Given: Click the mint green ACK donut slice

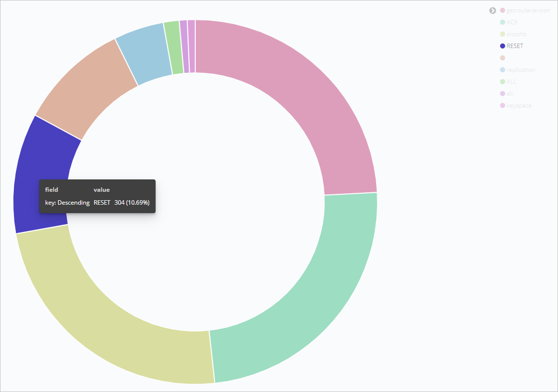Looking at the screenshot, I should (x=313, y=306).
